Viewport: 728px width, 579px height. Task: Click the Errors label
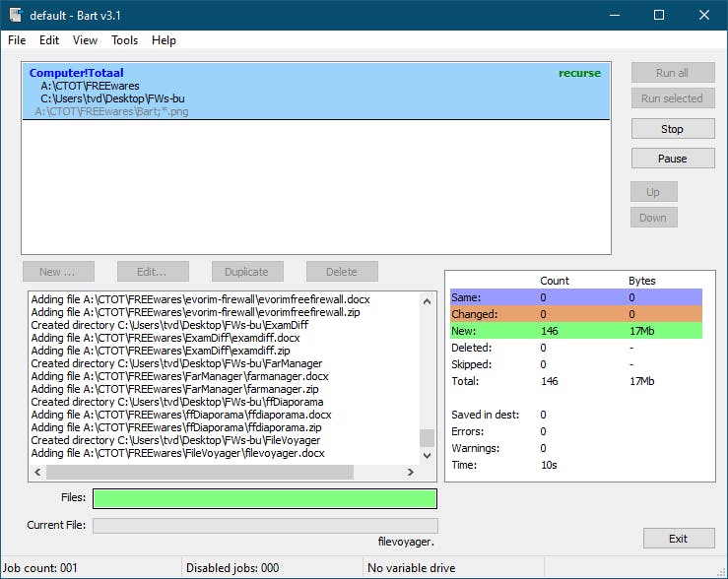467,431
